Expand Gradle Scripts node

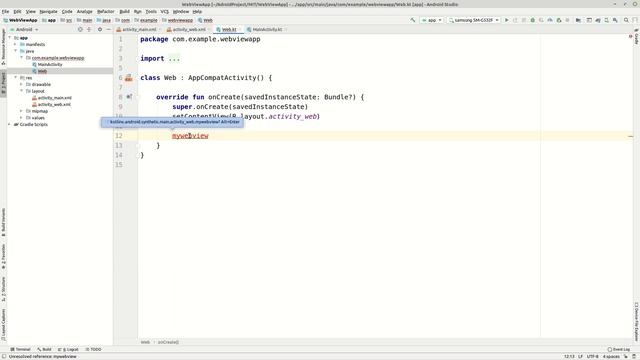10,124
